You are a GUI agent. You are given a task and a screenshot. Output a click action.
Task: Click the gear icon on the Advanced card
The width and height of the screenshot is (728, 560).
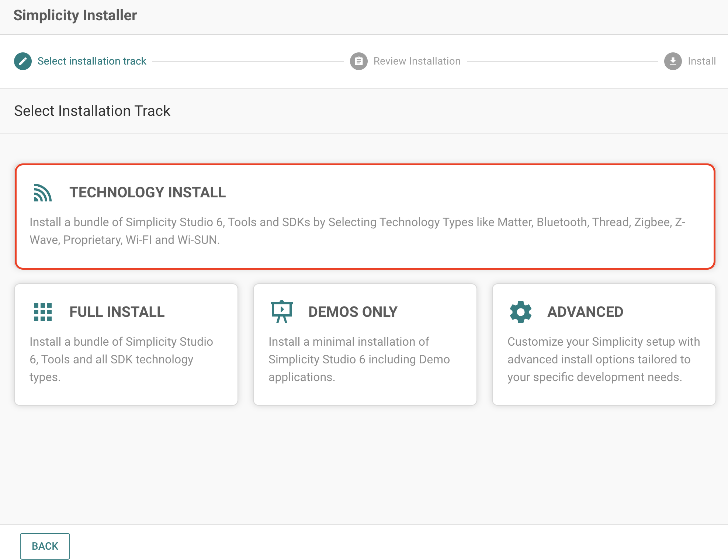point(520,312)
